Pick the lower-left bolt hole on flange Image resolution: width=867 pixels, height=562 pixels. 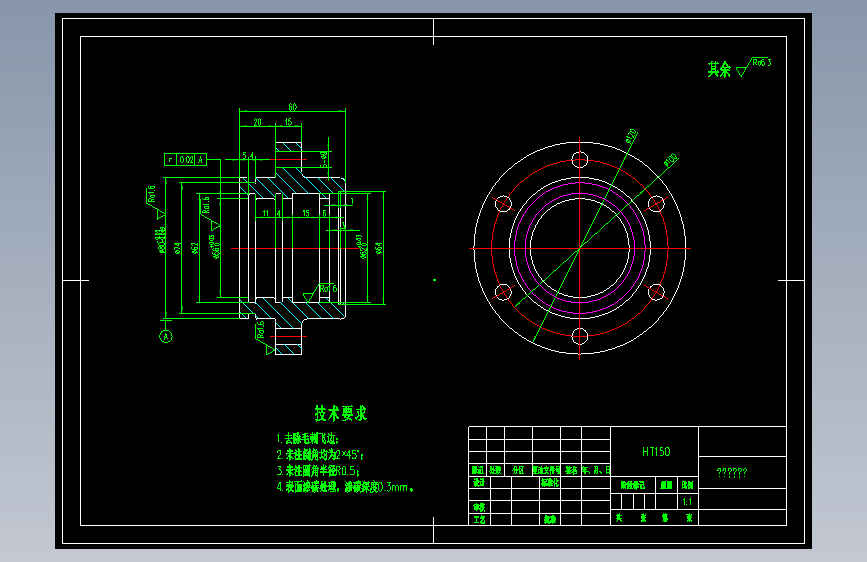click(503, 292)
